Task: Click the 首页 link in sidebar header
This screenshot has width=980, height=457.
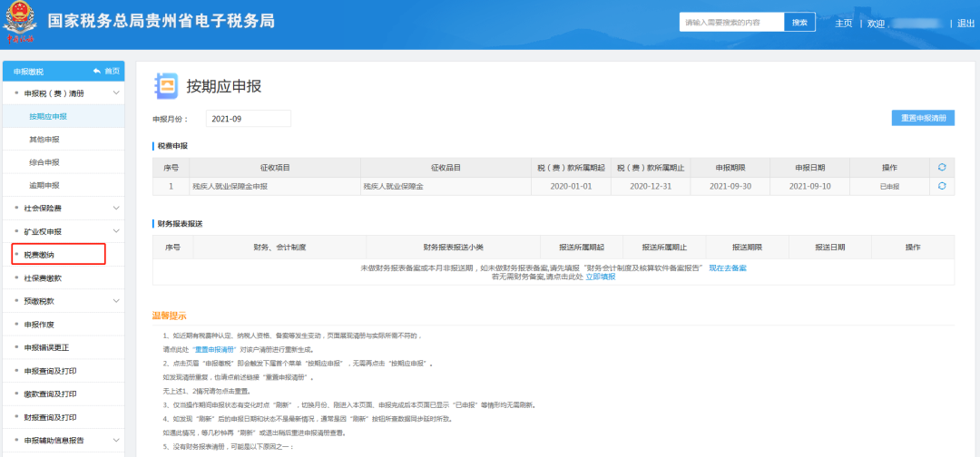Action: pos(112,71)
